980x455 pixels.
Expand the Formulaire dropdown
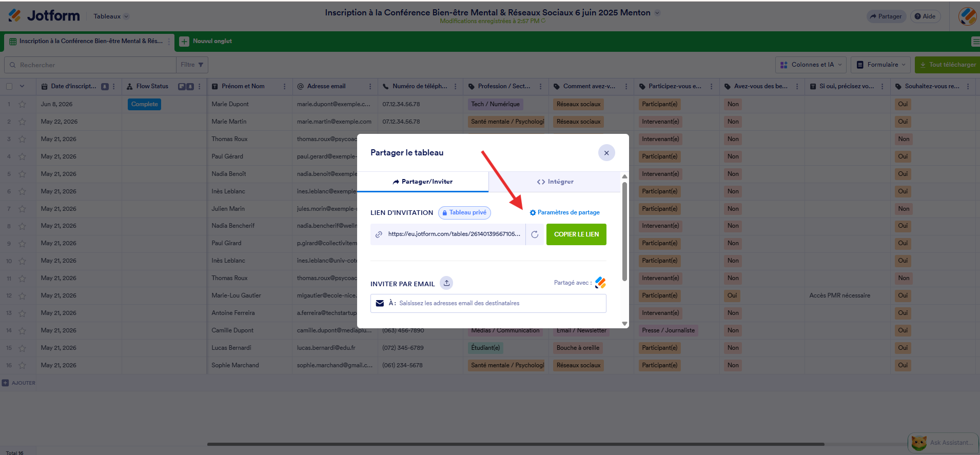click(881, 65)
